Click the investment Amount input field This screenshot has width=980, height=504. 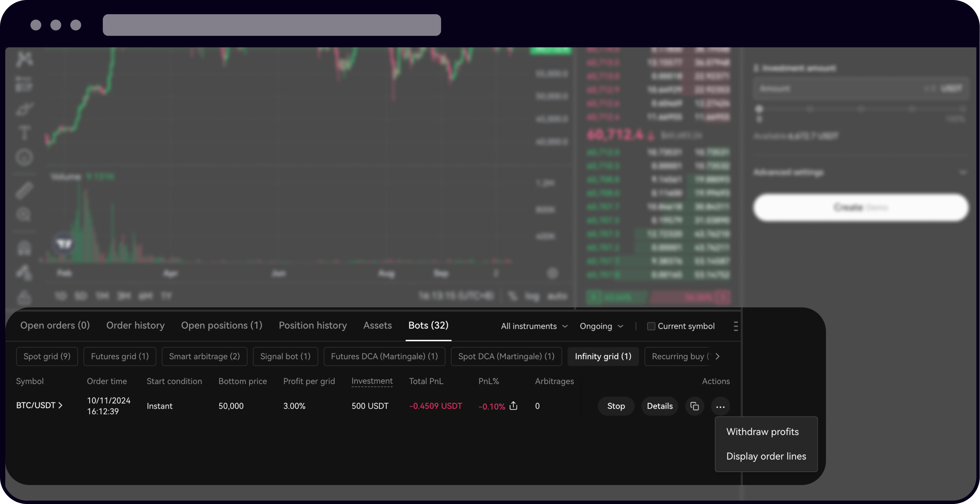[860, 89]
